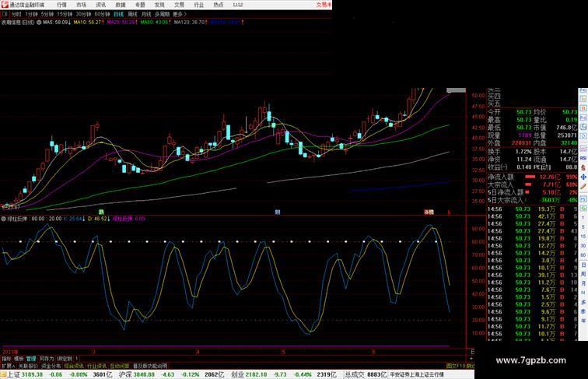This screenshot has width=588, height=379.
Task: Click the 60 minute shortcut in sidebar
Action: [x=583, y=255]
